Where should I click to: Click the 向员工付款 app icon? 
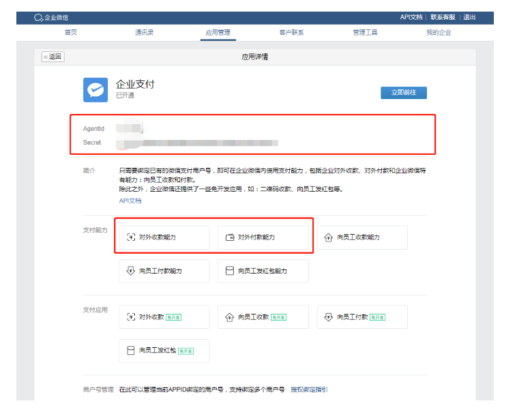tap(329, 317)
